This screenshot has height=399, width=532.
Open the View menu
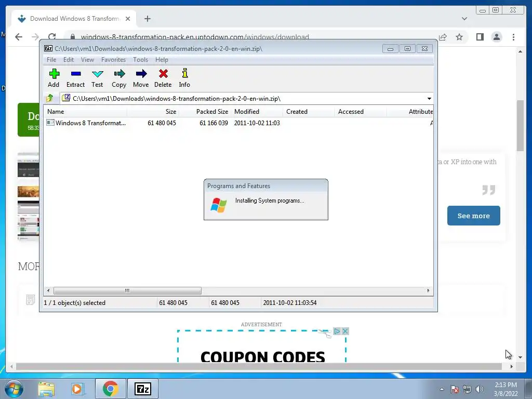pyautogui.click(x=87, y=60)
